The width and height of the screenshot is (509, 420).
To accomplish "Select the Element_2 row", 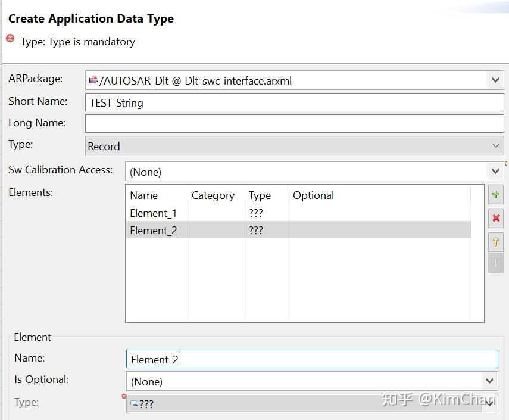I will [x=154, y=230].
